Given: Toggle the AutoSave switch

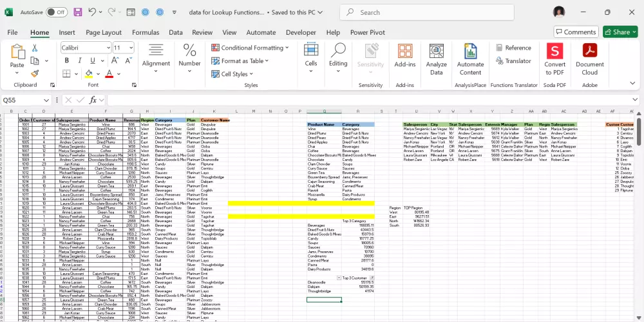Looking at the screenshot, I should (56, 12).
